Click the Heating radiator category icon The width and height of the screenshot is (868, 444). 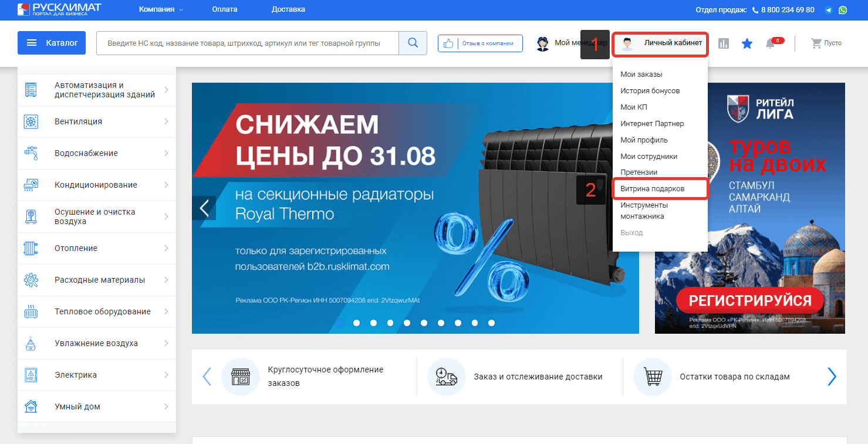pos(31,248)
